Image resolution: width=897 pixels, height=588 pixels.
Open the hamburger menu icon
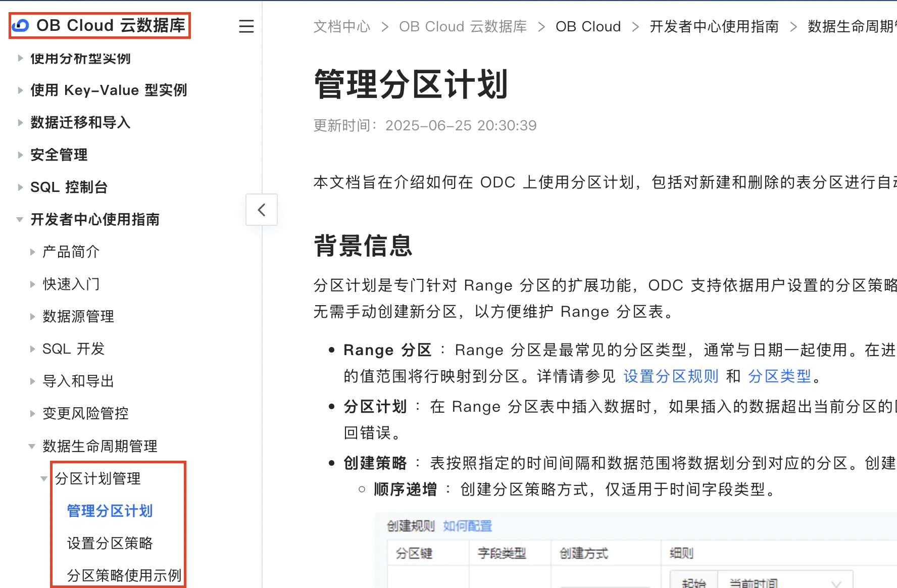click(246, 26)
